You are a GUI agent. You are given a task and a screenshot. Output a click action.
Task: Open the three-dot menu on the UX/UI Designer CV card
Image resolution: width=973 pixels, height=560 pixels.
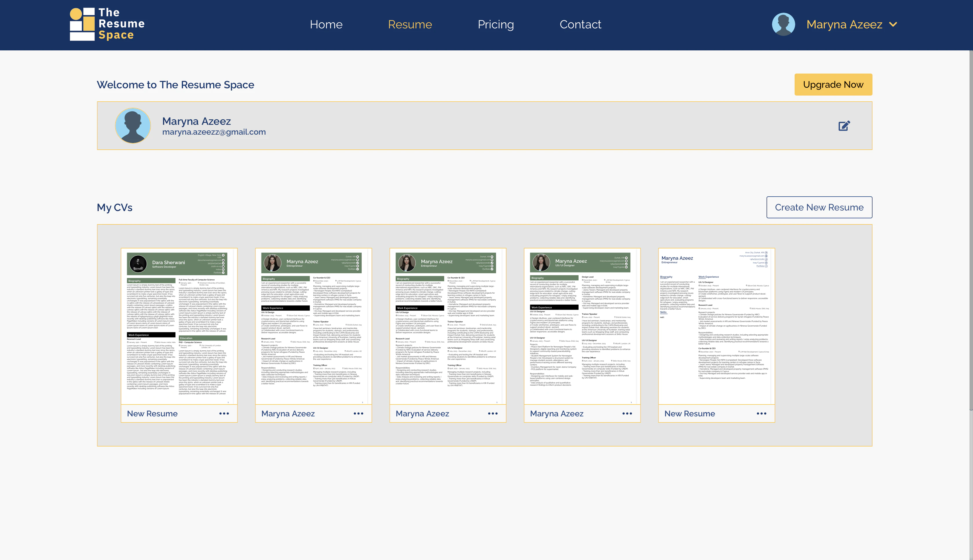(x=627, y=413)
